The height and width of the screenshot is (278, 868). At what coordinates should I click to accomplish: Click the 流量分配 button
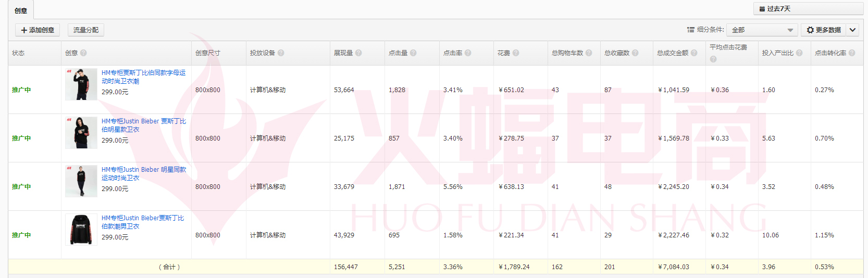click(x=86, y=30)
